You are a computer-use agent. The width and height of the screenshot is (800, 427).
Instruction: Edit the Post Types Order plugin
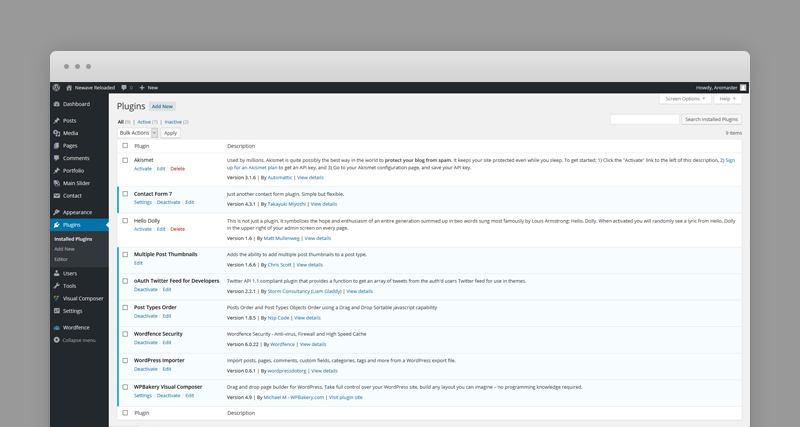pyautogui.click(x=167, y=316)
